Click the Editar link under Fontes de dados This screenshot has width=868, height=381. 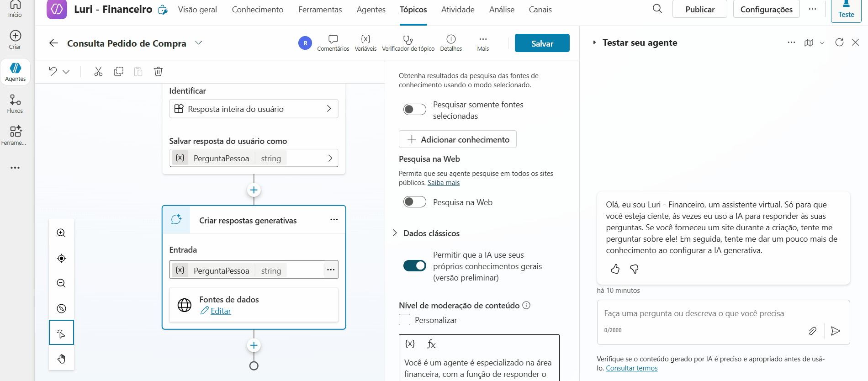click(221, 311)
